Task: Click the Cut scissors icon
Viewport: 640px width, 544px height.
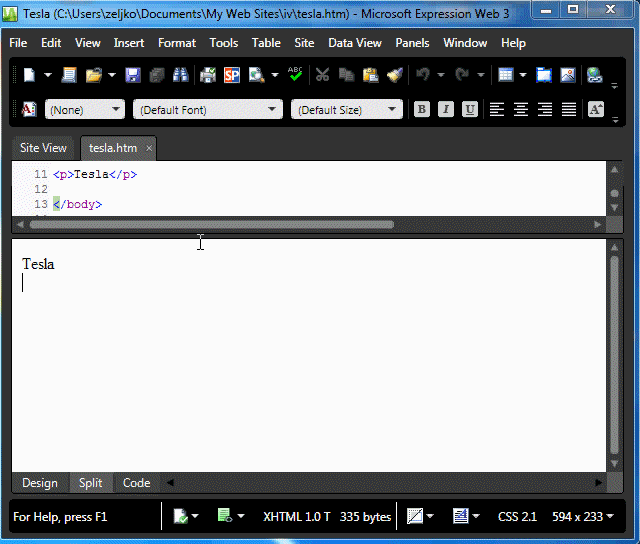Action: (322, 75)
